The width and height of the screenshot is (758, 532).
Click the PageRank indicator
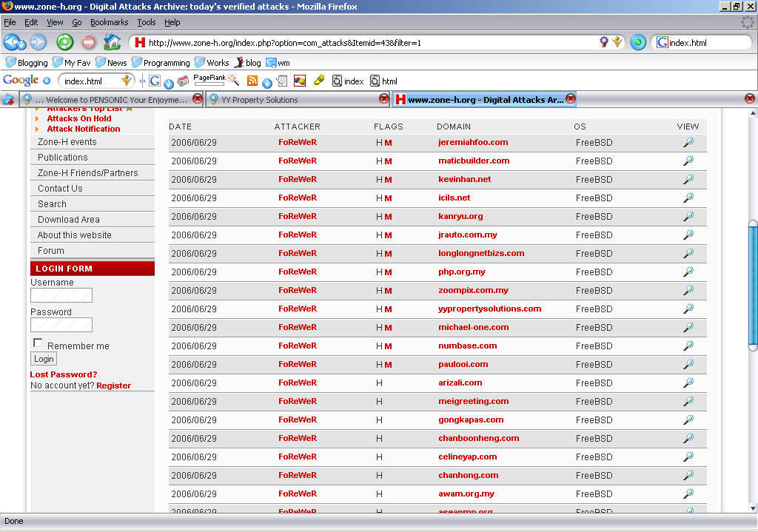pos(209,80)
